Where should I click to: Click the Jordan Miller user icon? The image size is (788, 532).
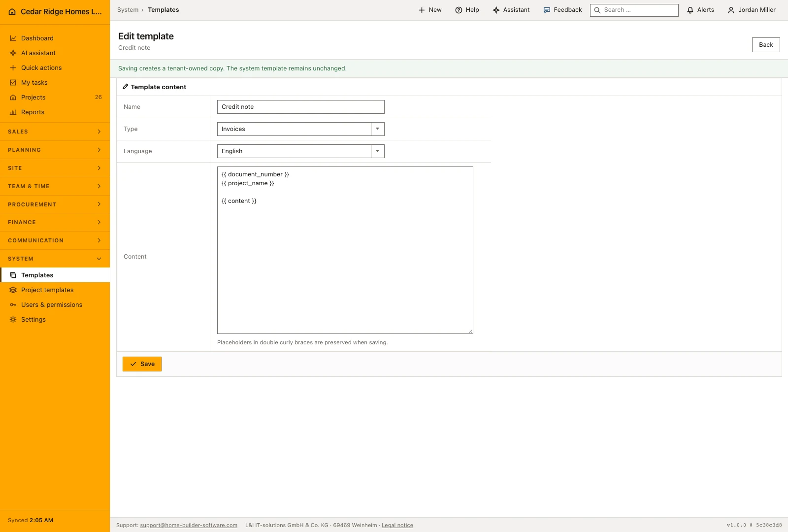[x=731, y=10]
